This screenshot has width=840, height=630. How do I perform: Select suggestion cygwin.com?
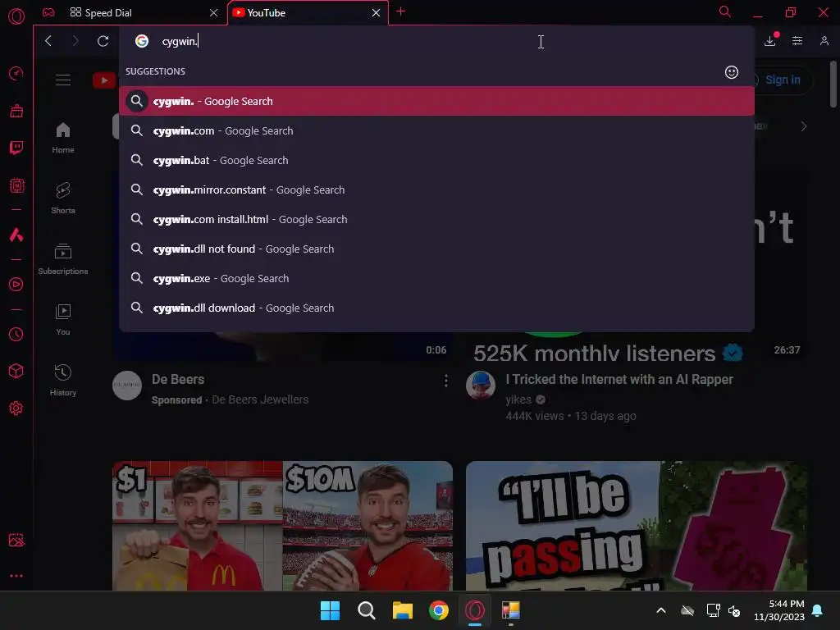pos(436,130)
